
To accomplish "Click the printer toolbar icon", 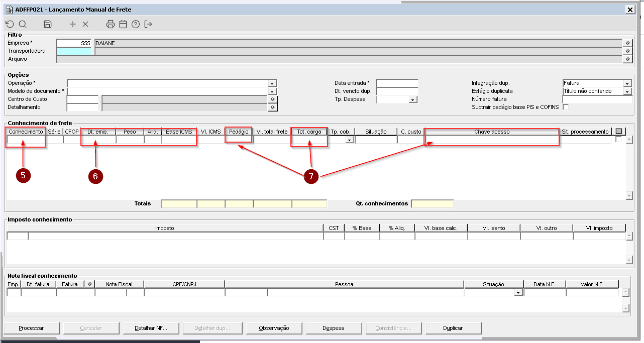I will click(111, 24).
